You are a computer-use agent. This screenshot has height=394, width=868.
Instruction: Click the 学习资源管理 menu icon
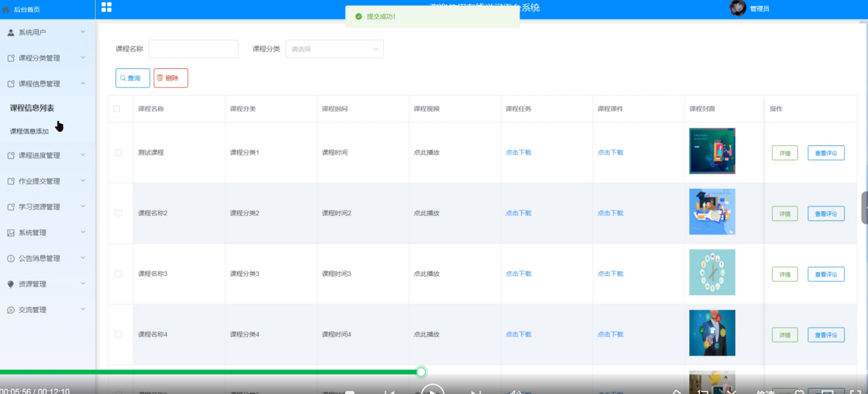pos(11,207)
